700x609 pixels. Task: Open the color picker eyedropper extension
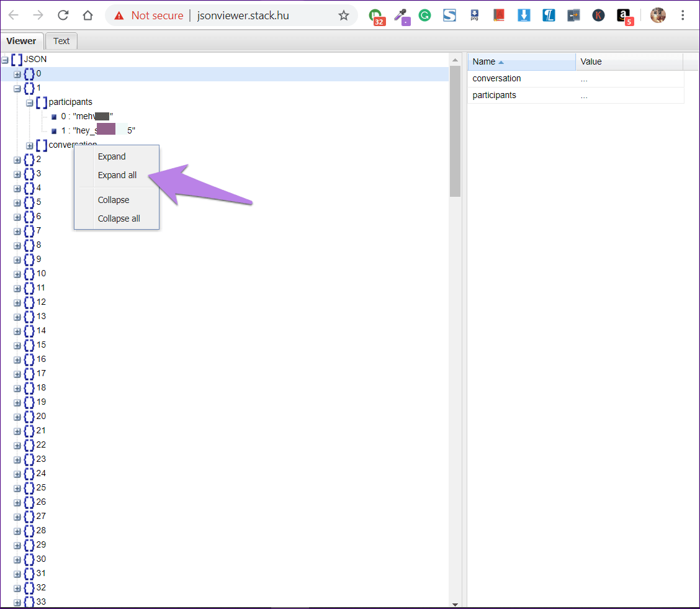[401, 16]
